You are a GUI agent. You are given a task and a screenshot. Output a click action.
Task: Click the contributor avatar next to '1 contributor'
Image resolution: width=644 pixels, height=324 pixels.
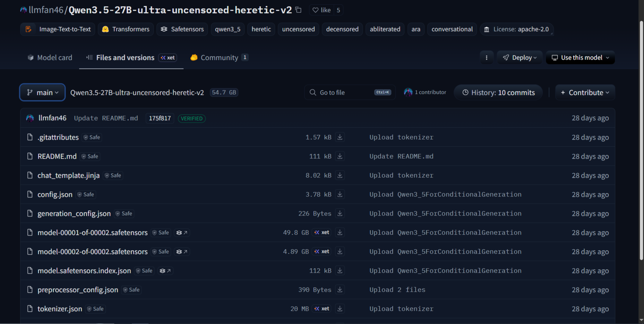(x=408, y=92)
